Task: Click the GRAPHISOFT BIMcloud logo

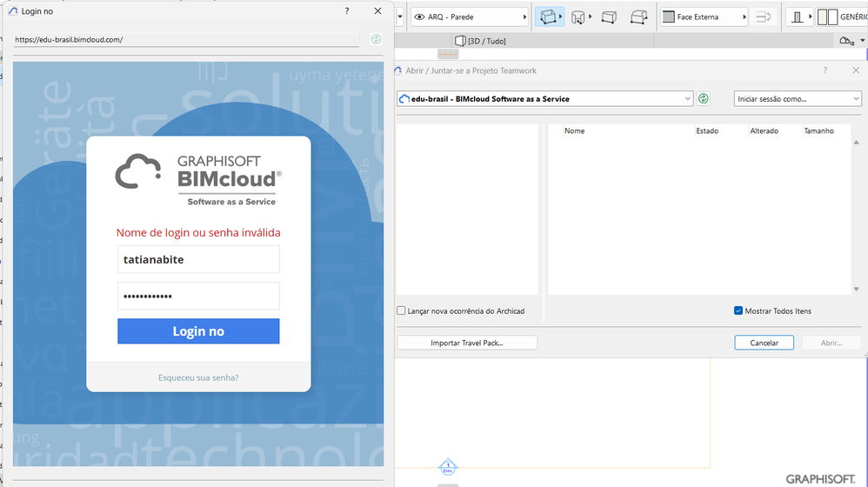Action: click(x=198, y=179)
